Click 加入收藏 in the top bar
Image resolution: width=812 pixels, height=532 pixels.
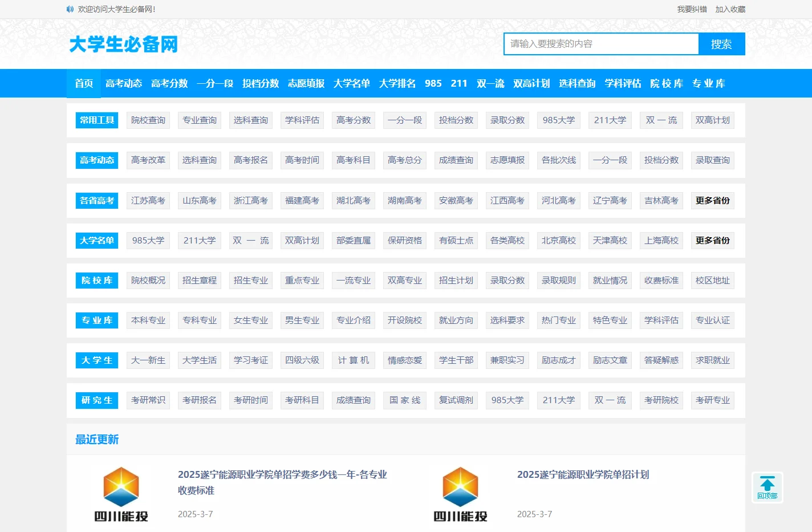(x=730, y=9)
